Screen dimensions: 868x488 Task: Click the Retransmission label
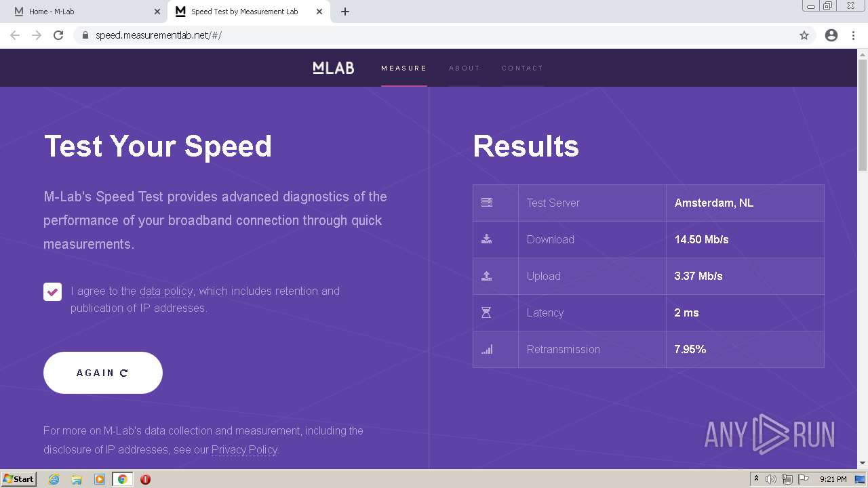(x=564, y=349)
